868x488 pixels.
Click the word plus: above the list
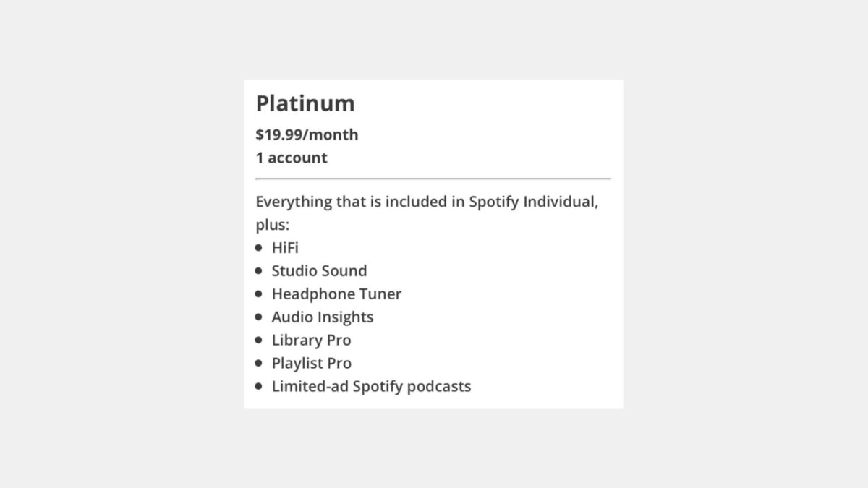(x=272, y=225)
